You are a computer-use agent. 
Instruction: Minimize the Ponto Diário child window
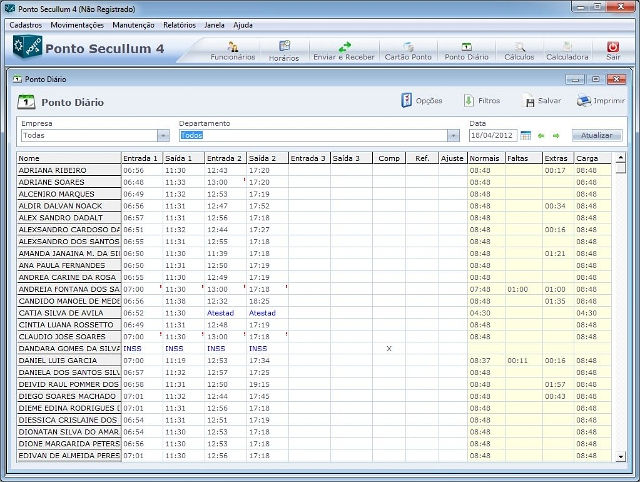tap(575, 79)
